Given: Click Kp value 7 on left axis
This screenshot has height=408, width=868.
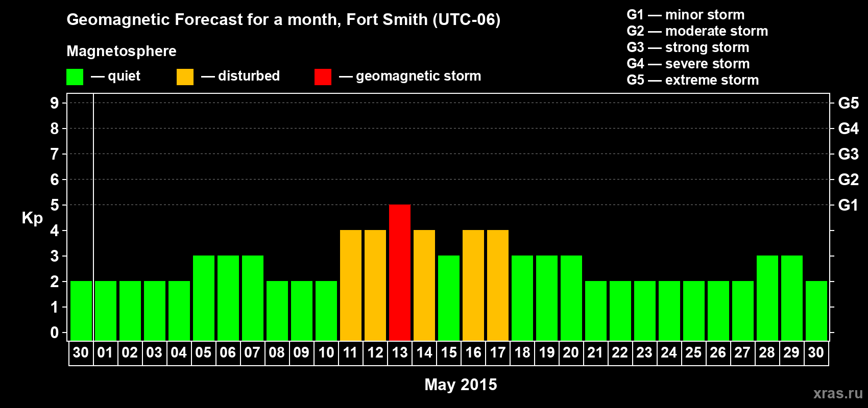Looking at the screenshot, I should coord(55,154).
